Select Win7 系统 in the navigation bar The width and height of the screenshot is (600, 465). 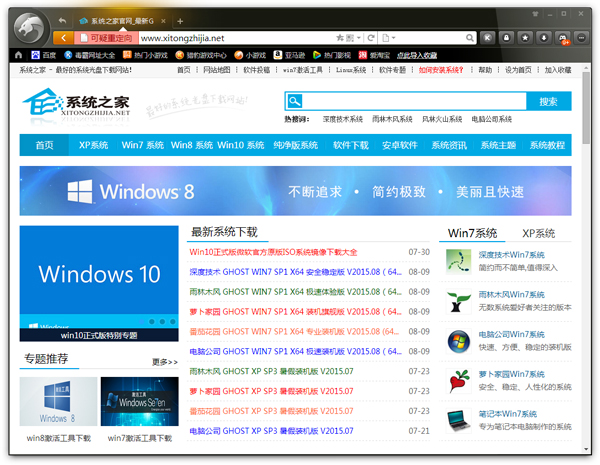coord(143,145)
